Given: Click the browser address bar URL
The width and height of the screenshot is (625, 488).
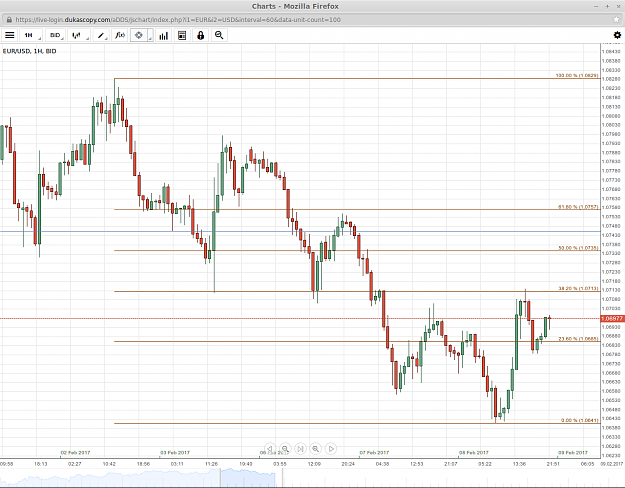Looking at the screenshot, I should point(178,20).
